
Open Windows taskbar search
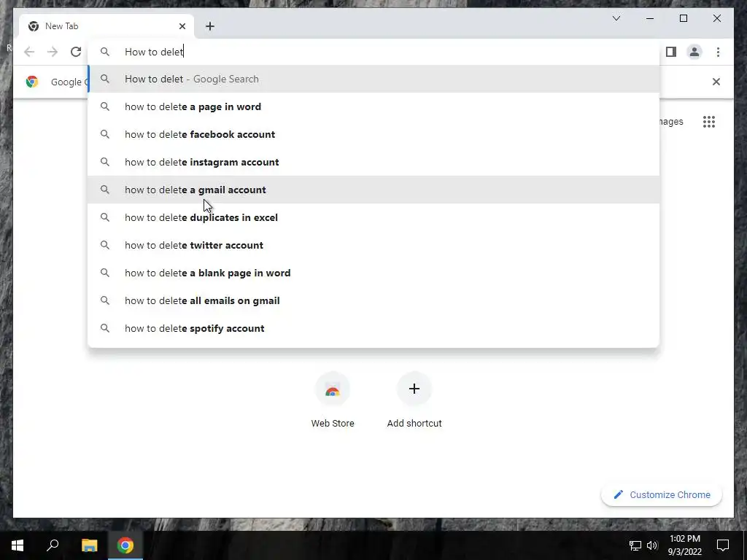click(x=53, y=545)
